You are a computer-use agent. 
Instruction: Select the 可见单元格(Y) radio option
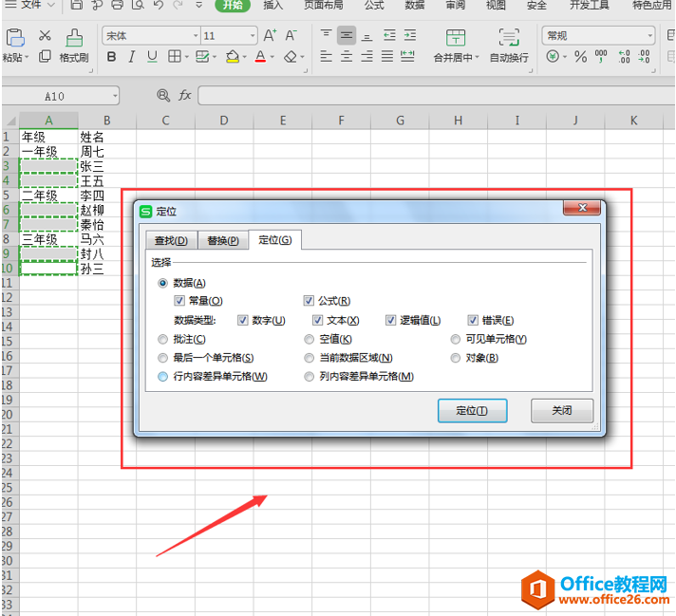(456, 339)
